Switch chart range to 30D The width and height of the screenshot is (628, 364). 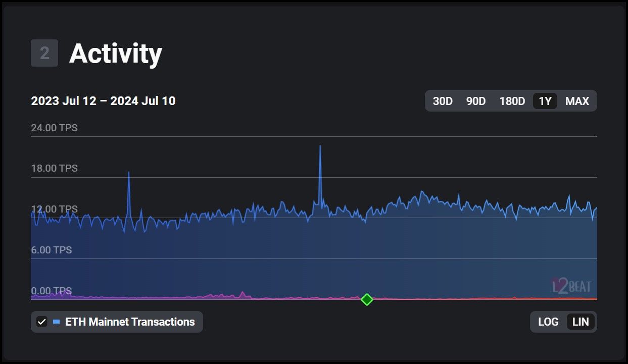tap(443, 101)
